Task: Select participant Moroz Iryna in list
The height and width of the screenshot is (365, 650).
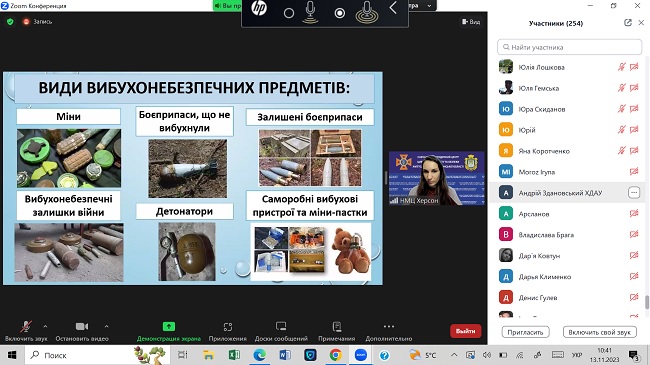Action: coord(567,171)
